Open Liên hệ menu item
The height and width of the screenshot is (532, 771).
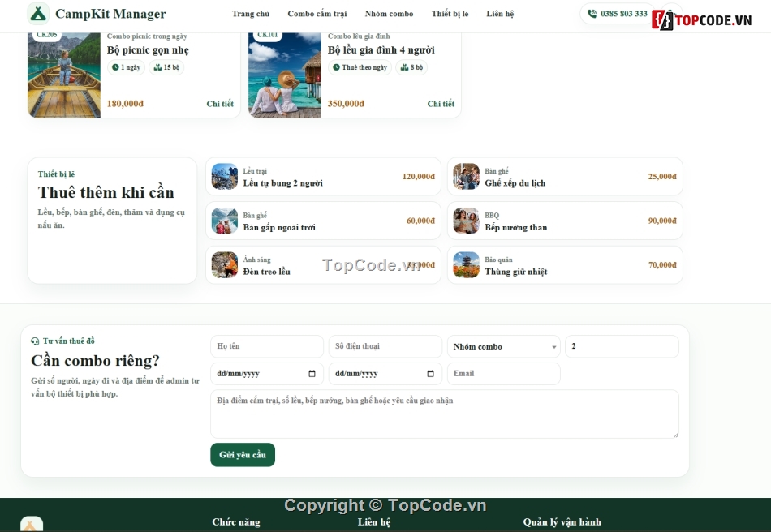pos(500,14)
